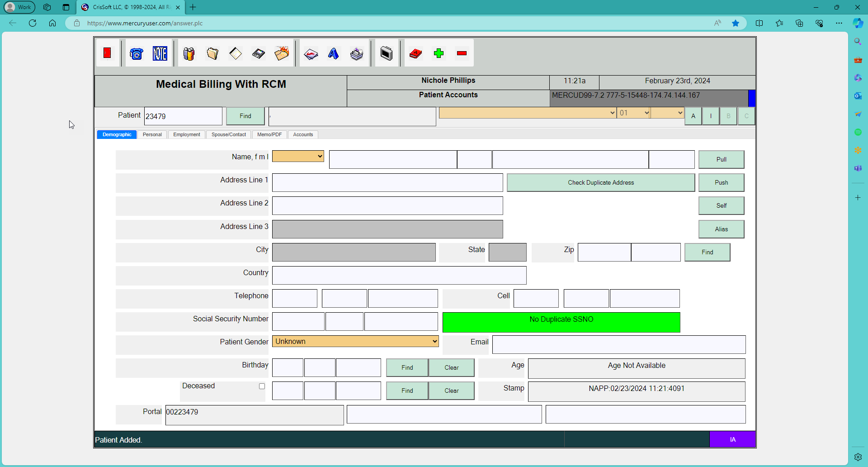The width and height of the screenshot is (868, 467).
Task: Click the floppy disk save icon
Action: click(259, 54)
